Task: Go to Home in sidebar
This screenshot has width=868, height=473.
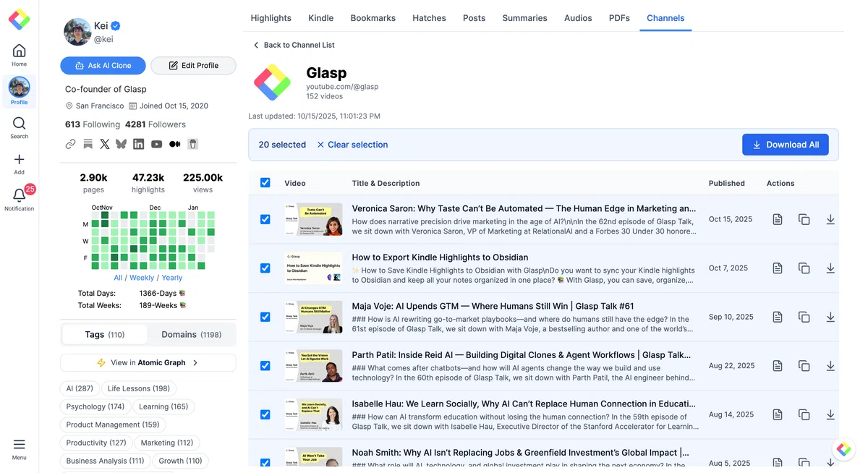Action: pos(20,55)
